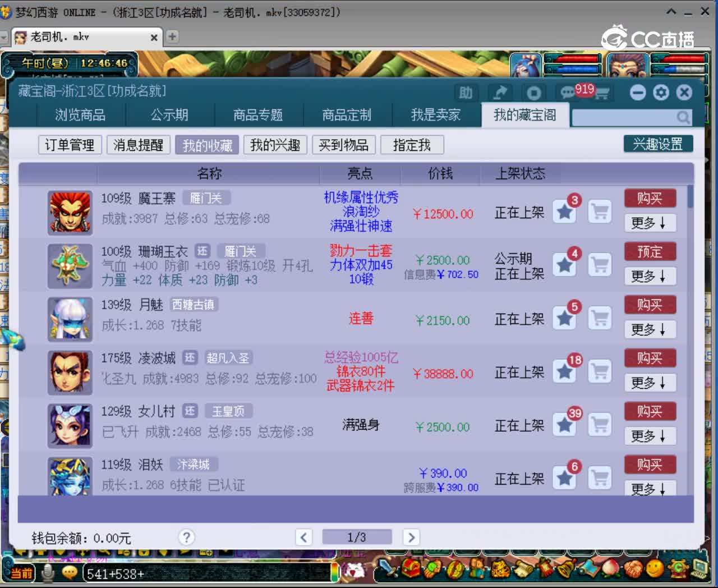Open the 助 assistant icon in header
This screenshot has height=588, width=718.
(466, 93)
